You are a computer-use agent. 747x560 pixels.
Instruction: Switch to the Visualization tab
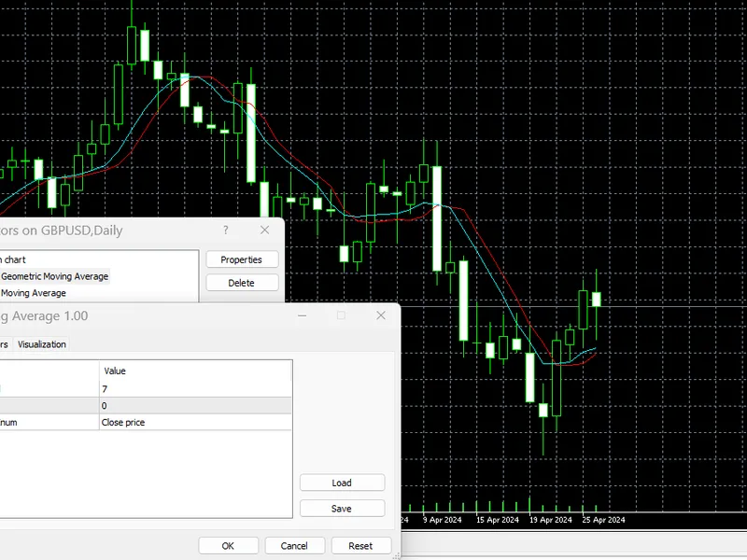42,344
